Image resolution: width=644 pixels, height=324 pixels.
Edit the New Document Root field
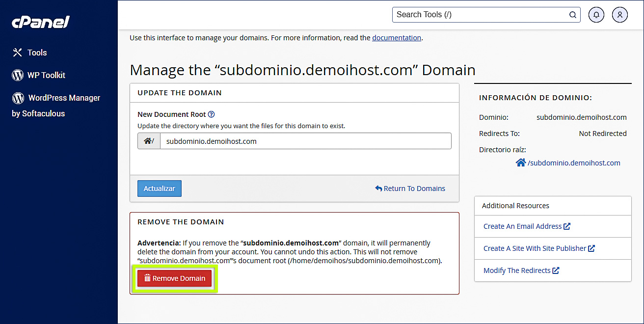[x=305, y=141]
